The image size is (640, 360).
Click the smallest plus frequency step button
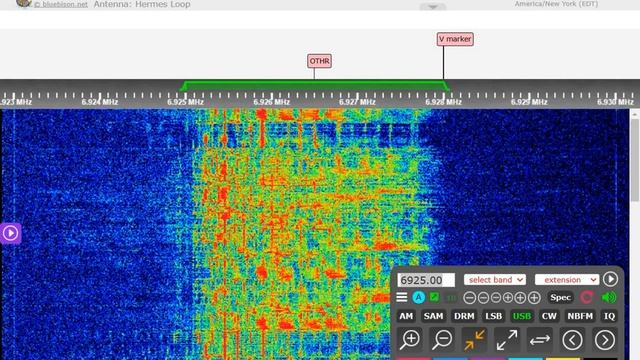pyautogui.click(x=508, y=298)
